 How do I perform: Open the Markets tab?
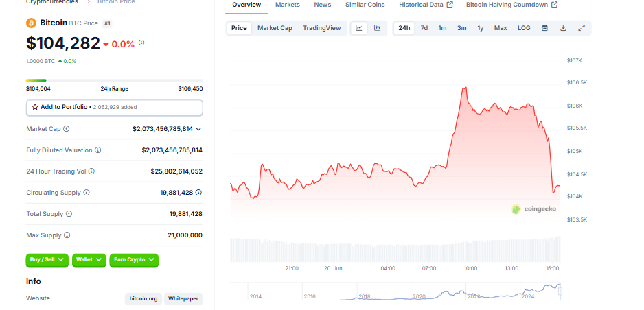(288, 5)
